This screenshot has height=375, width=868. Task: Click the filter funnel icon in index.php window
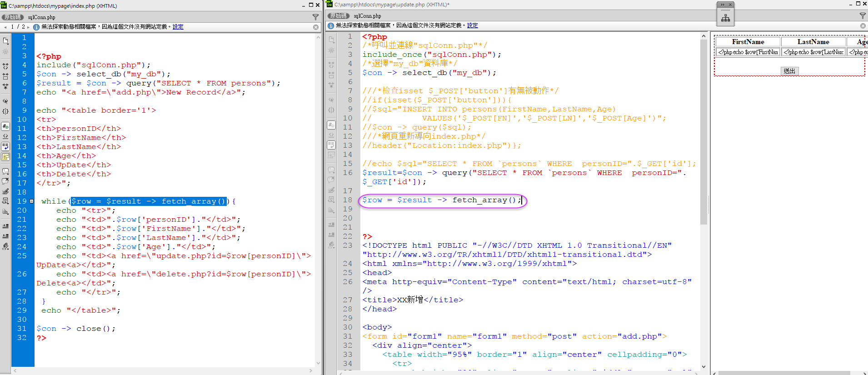coord(315,17)
